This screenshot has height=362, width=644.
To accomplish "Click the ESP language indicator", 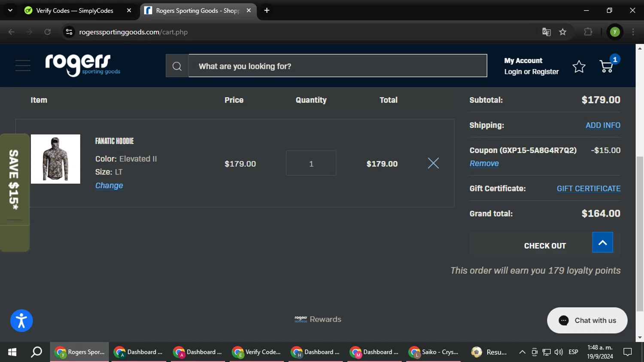I will (x=573, y=352).
